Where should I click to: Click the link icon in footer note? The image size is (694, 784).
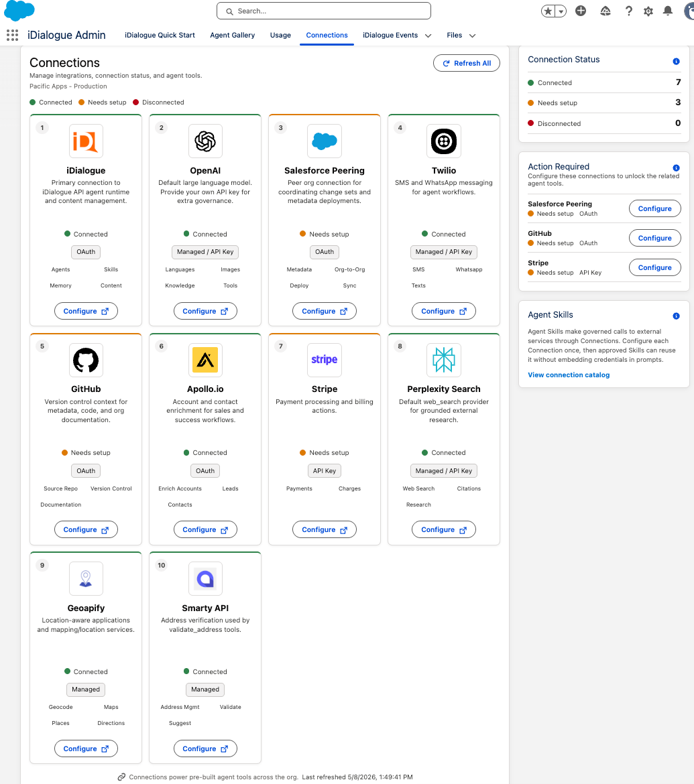coord(121,777)
